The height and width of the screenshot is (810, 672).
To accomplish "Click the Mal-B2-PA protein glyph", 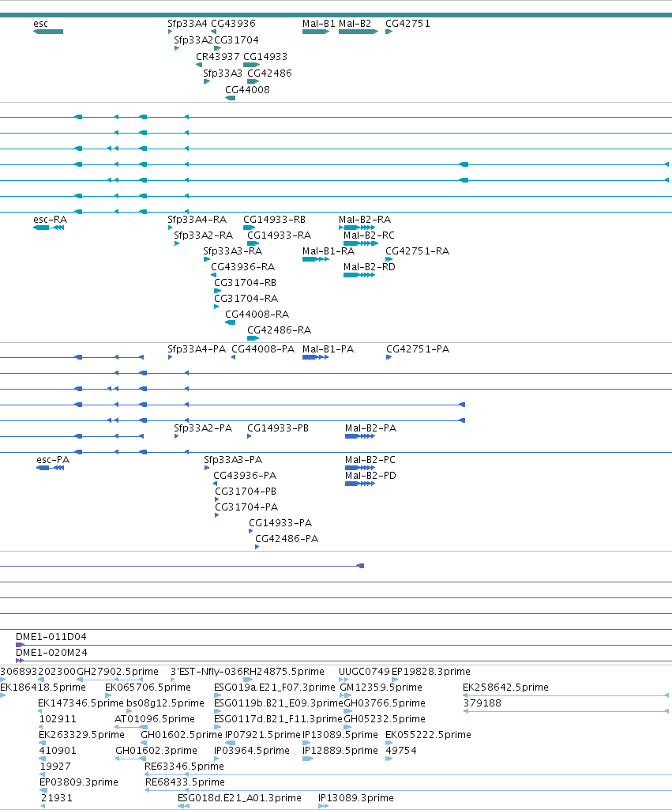I will click(x=360, y=436).
